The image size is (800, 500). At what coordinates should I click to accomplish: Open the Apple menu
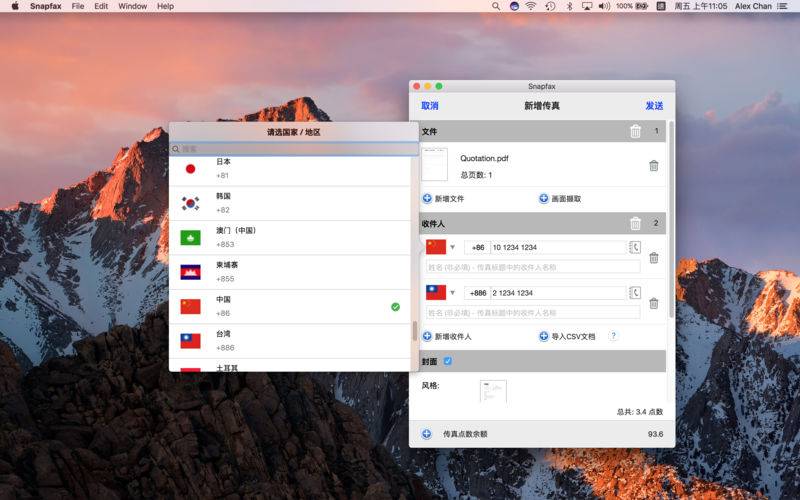pos(15,6)
